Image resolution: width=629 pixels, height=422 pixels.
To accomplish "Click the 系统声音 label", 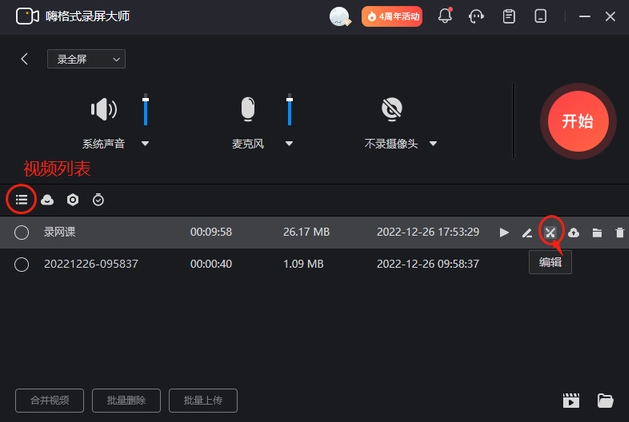I will click(x=103, y=144).
